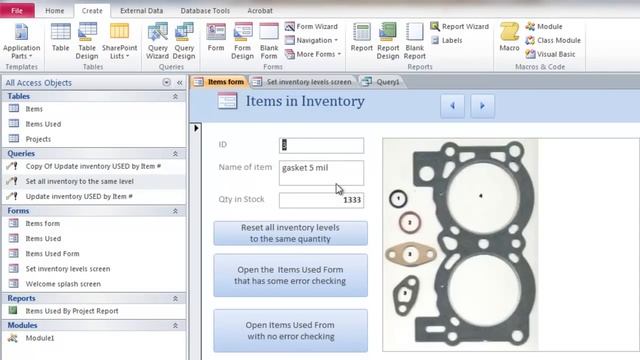
Task: Create a new Form
Action: tap(216, 38)
